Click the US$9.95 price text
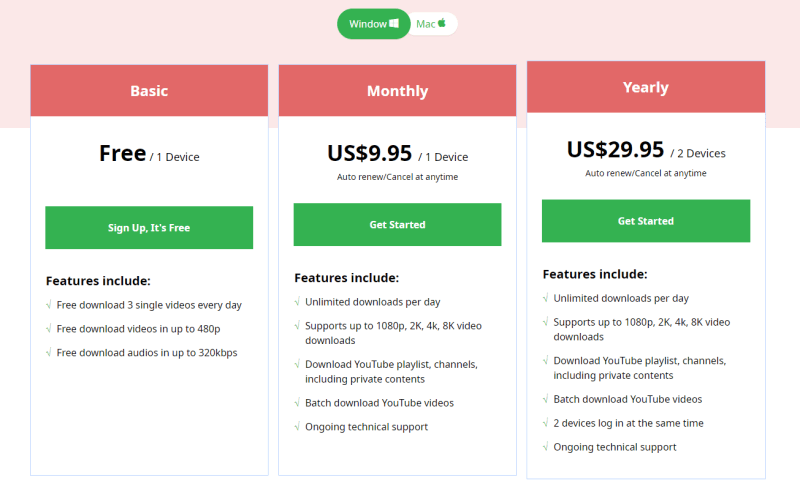 [369, 154]
